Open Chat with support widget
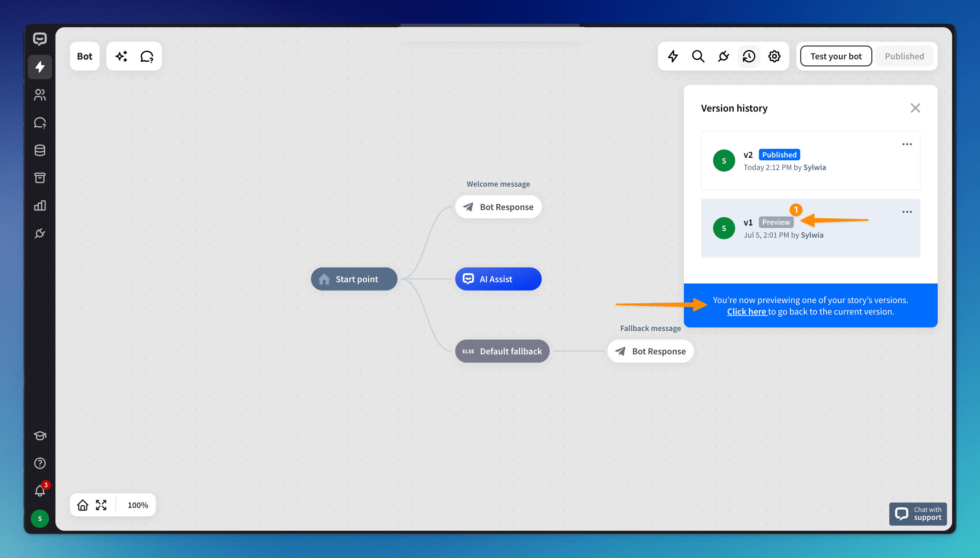The width and height of the screenshot is (980, 558). click(x=918, y=513)
